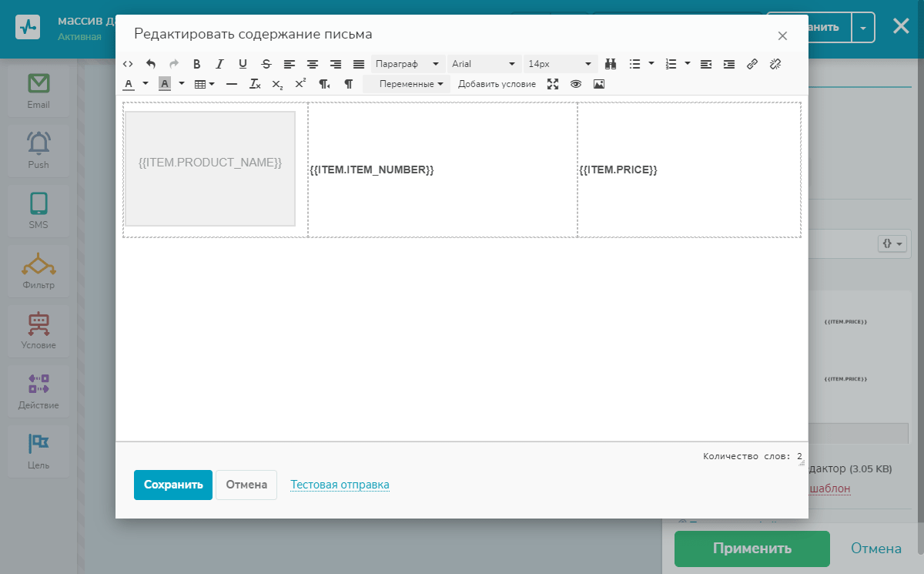
Task: Click Добавить условие in the toolbar
Action: click(x=497, y=84)
